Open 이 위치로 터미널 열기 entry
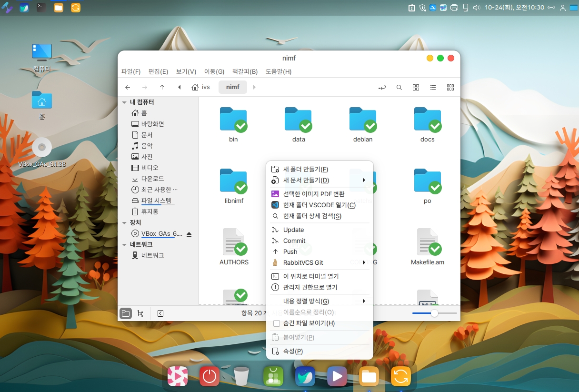This screenshot has height=392, width=579. click(310, 276)
